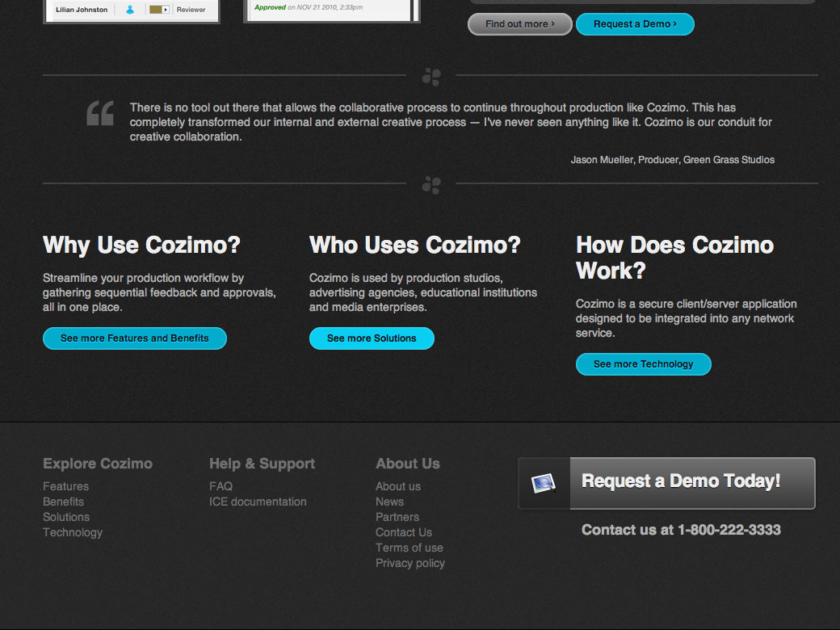Image resolution: width=840 pixels, height=630 pixels.
Task: Click the Who Uses Cozimo? heading
Action: 414,245
